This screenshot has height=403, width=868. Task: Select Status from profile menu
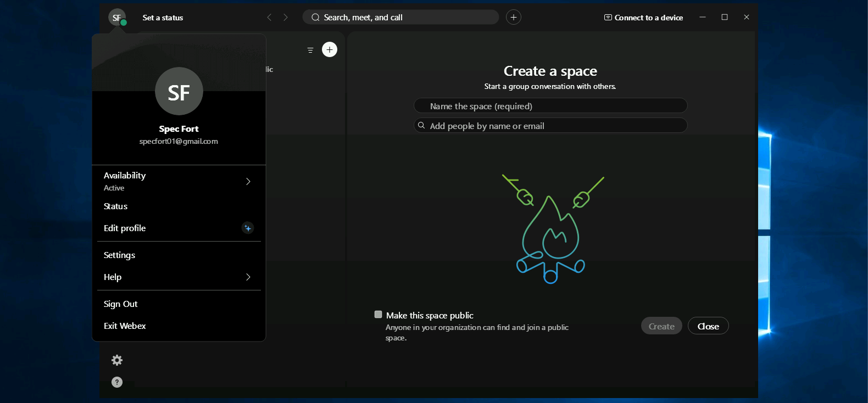[x=116, y=206]
